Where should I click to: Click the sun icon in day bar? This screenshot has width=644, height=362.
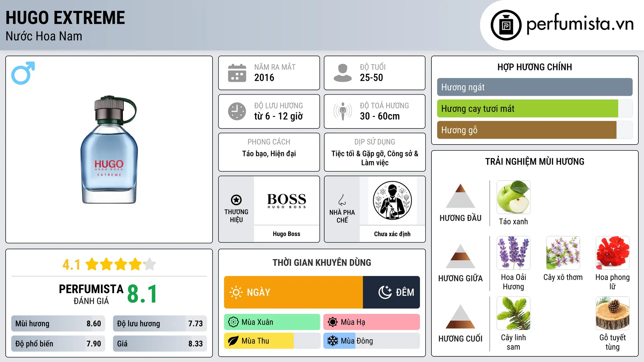[x=236, y=292]
